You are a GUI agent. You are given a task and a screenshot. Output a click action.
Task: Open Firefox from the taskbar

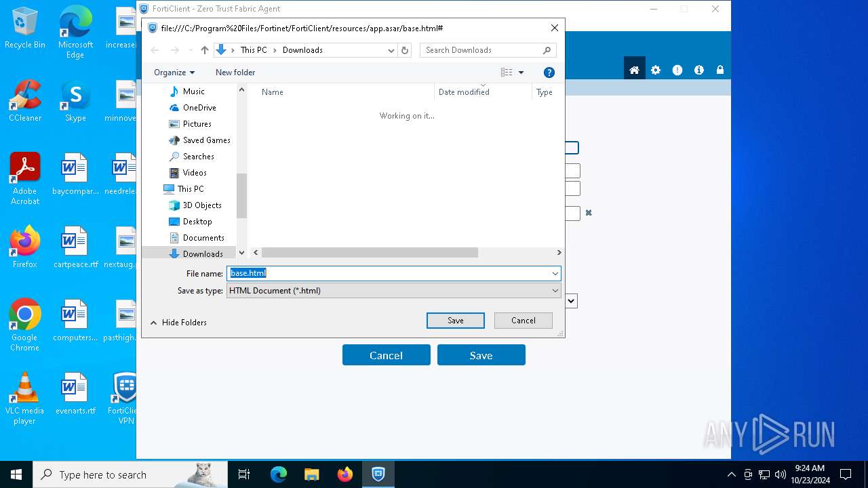[x=345, y=474]
